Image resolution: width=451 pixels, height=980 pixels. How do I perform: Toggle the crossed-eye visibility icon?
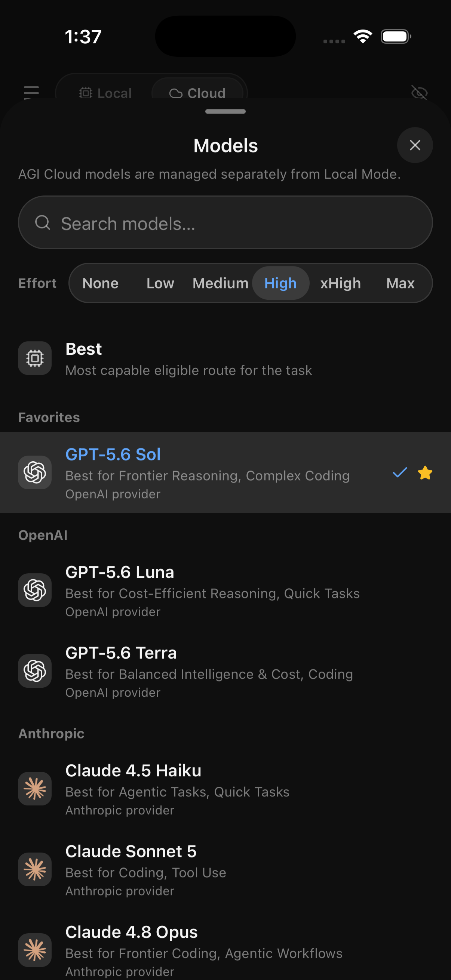tap(420, 92)
